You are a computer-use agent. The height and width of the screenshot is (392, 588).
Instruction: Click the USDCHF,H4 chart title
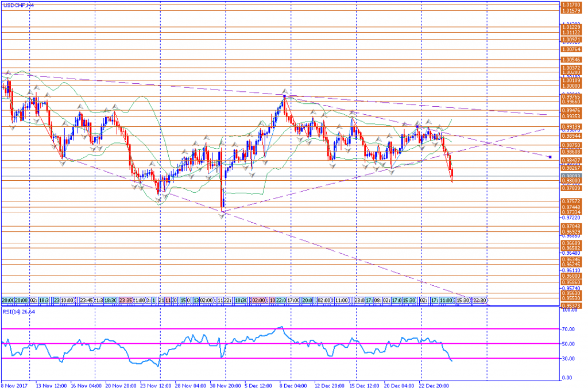(x=18, y=5)
